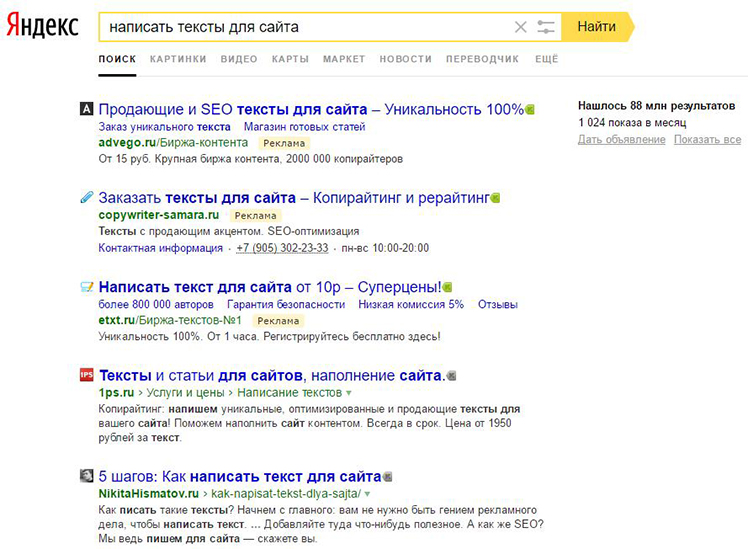Click the red 1PS favicon

(x=86, y=375)
